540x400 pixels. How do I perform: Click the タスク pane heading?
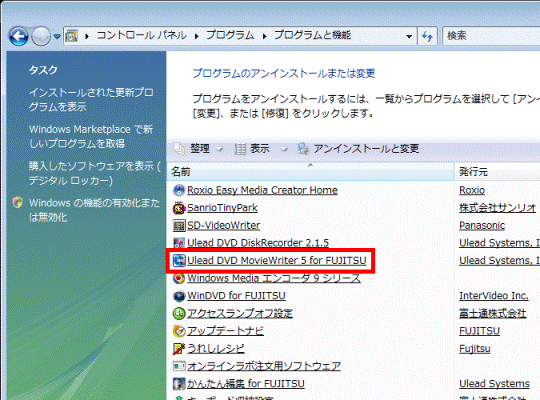tap(43, 70)
